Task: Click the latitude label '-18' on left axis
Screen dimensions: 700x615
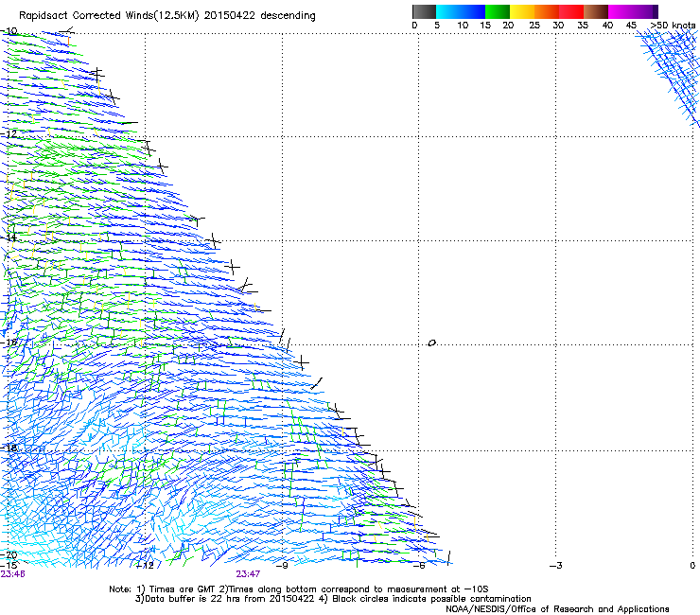Action: (9, 448)
